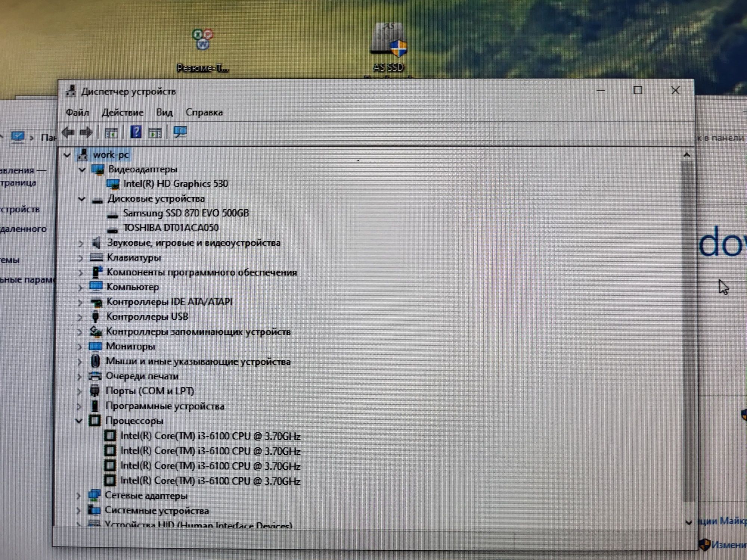
Task: Go forward with the toolbar right arrow
Action: click(86, 132)
